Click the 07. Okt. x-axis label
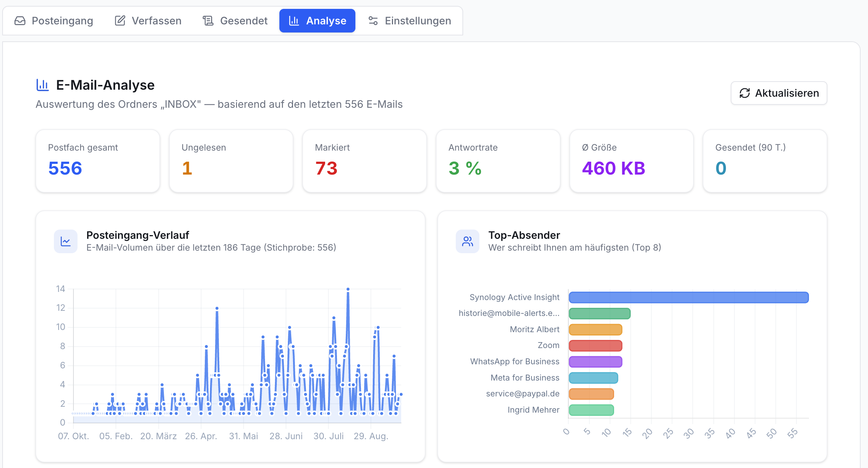Screen dimensions: 868x468 coord(73,436)
